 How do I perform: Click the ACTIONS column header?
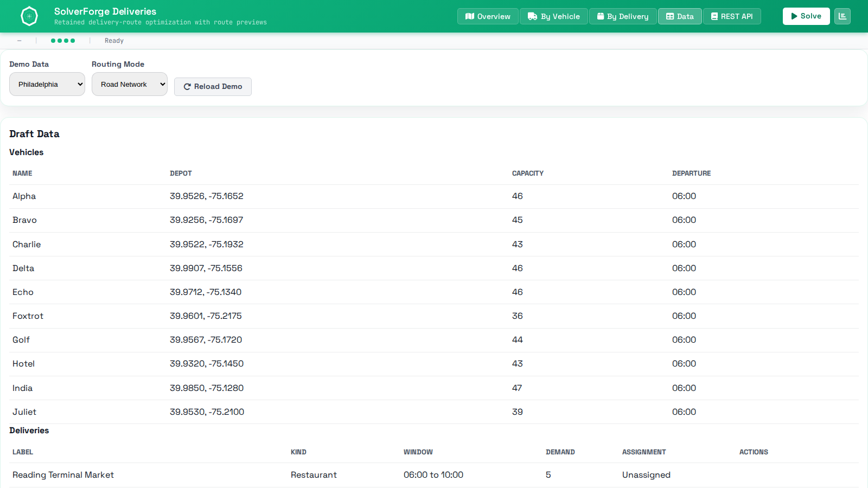[754, 452]
